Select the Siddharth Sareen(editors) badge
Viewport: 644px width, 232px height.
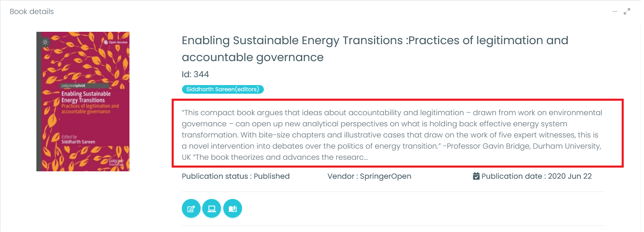(223, 89)
